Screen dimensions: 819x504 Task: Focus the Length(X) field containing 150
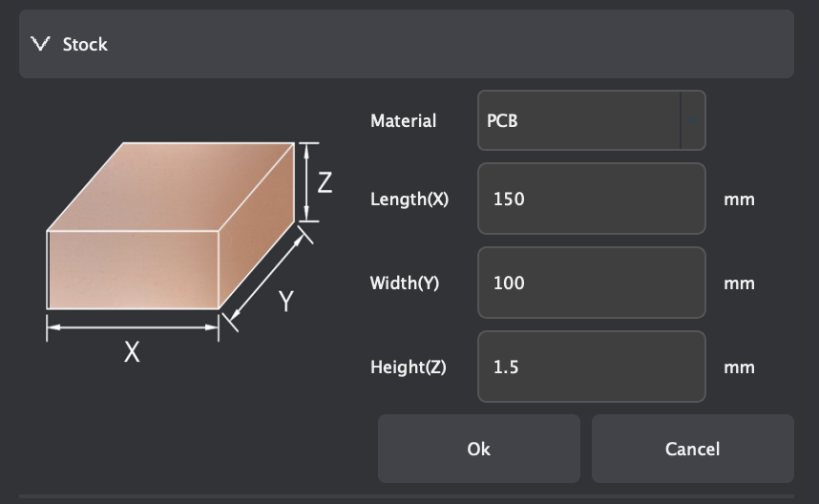pos(591,199)
